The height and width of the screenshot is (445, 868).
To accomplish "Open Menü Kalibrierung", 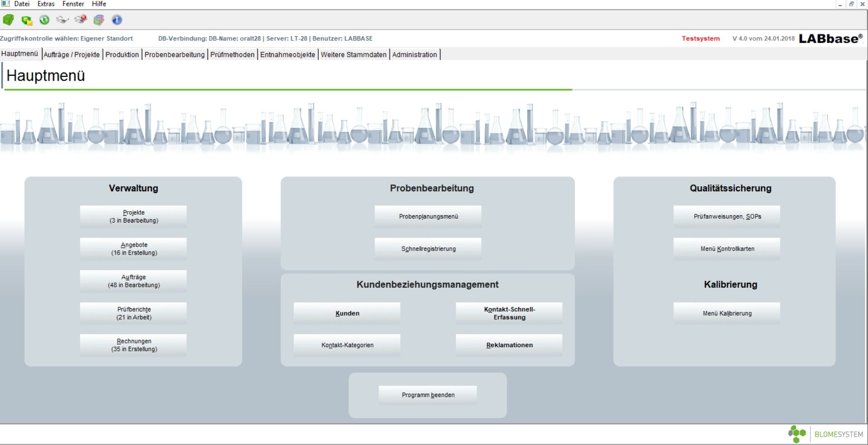I will [x=726, y=313].
